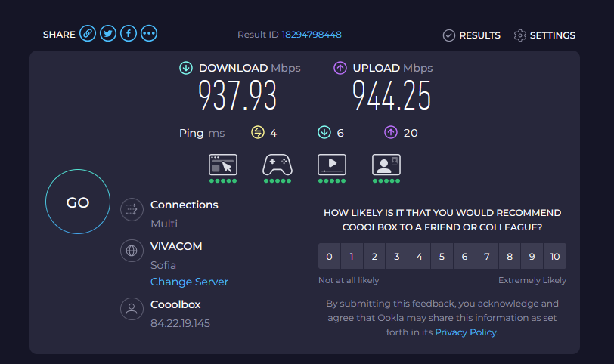This screenshot has width=614, height=364.
Task: Rate recommendation as 4
Action: (420, 256)
